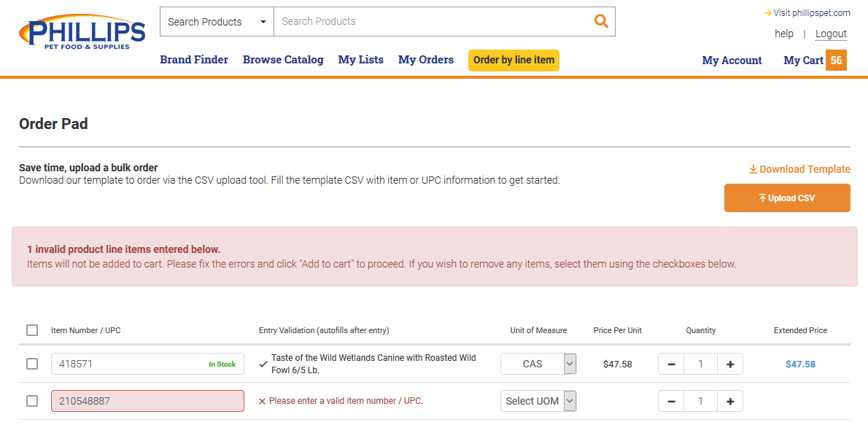Click the Order by line item button
This screenshot has height=425, width=868.
tap(514, 60)
